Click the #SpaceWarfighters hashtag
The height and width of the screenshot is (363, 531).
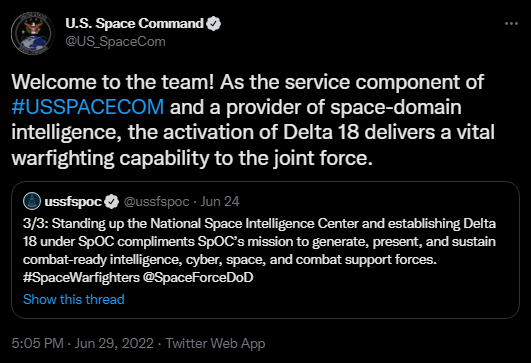[81, 277]
